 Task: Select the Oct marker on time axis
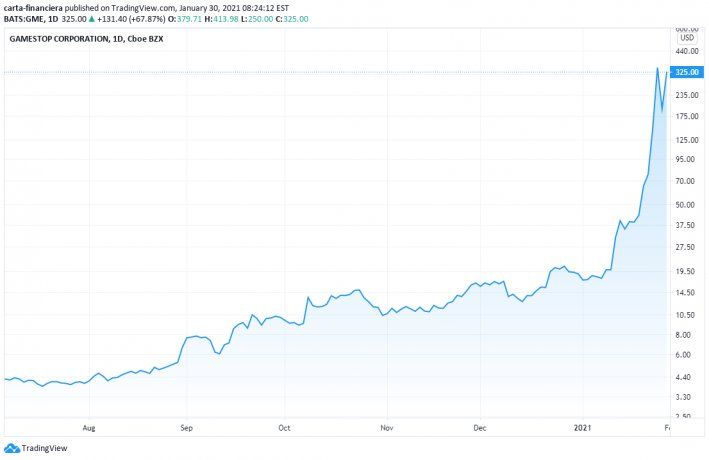[x=284, y=426]
